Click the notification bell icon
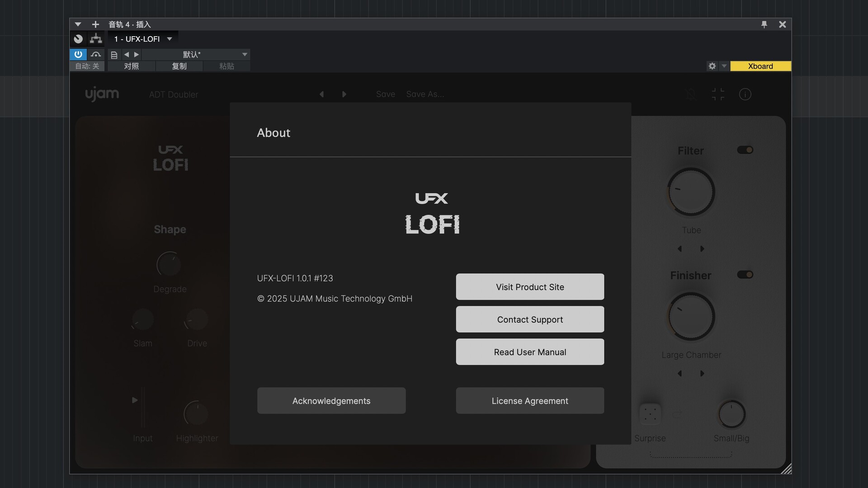Image resolution: width=868 pixels, height=488 pixels. pyautogui.click(x=691, y=94)
